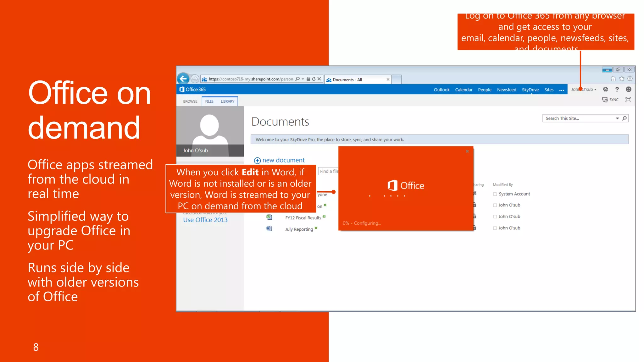
Task: Click the smiley feedback icon
Action: [x=629, y=89]
